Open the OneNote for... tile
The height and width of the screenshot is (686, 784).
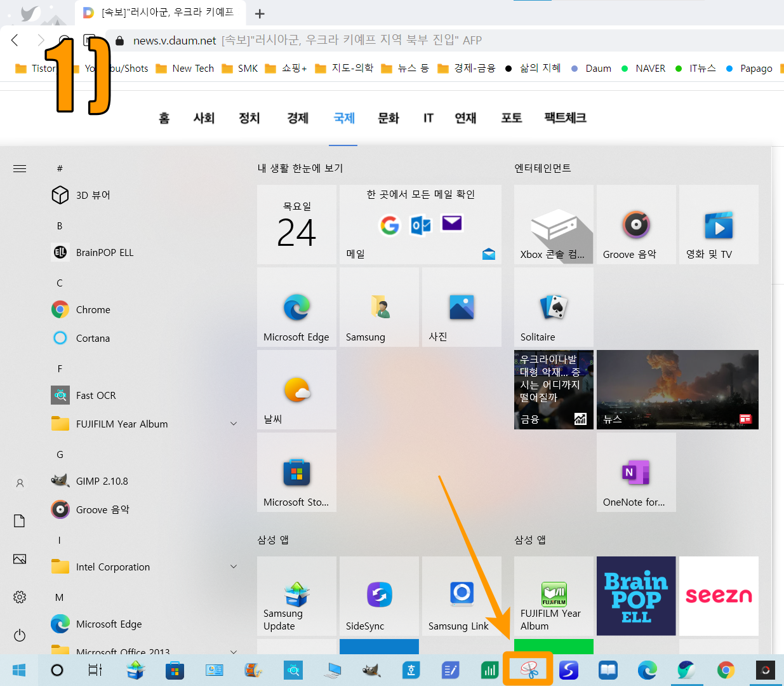(636, 473)
